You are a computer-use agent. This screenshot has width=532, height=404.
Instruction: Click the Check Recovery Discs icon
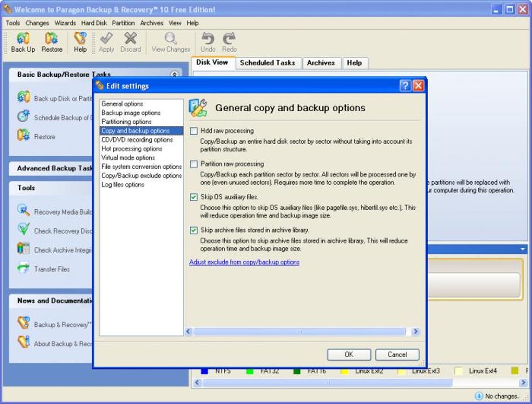pyautogui.click(x=23, y=229)
